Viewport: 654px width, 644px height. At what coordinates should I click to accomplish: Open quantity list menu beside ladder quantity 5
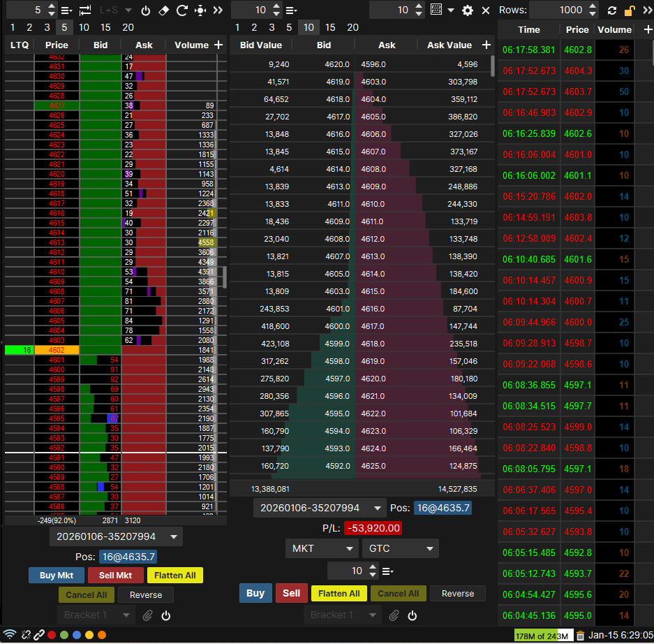(66, 10)
